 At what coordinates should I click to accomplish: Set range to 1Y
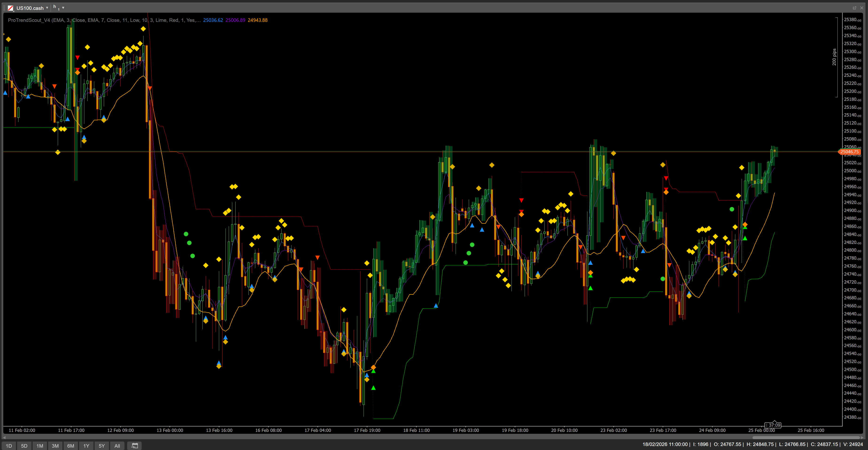point(86,446)
